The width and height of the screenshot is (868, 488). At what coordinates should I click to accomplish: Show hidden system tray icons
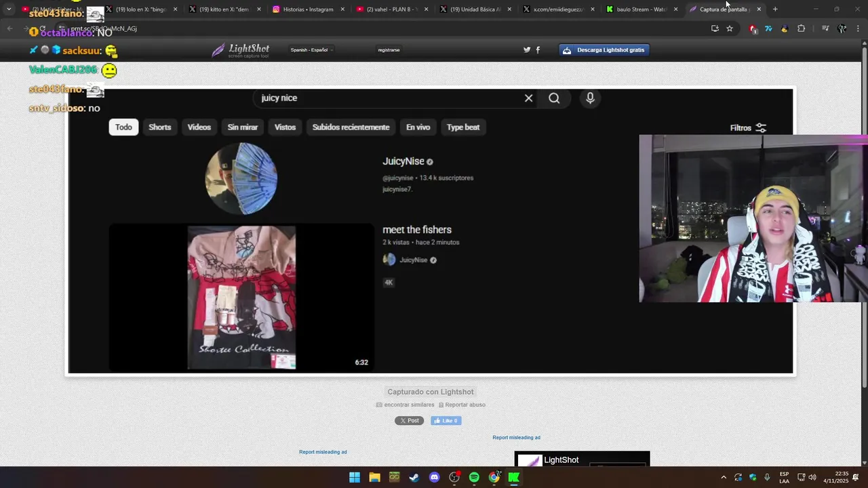click(x=724, y=477)
